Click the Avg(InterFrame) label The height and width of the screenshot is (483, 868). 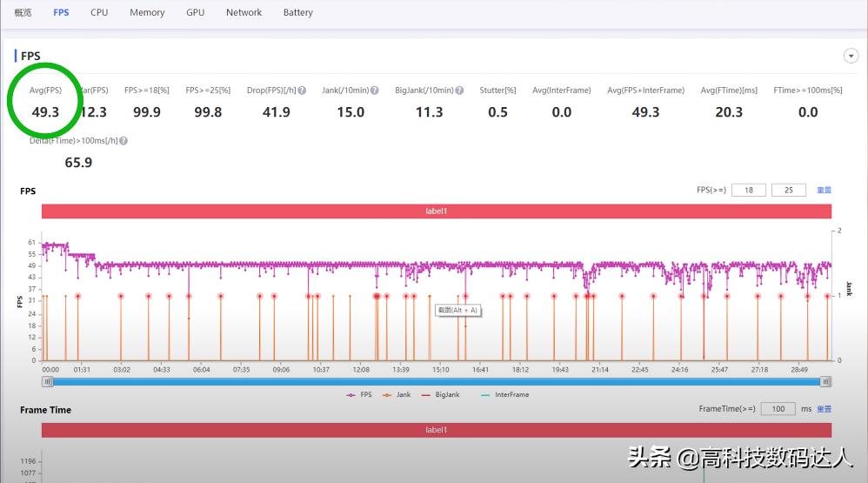coord(561,91)
